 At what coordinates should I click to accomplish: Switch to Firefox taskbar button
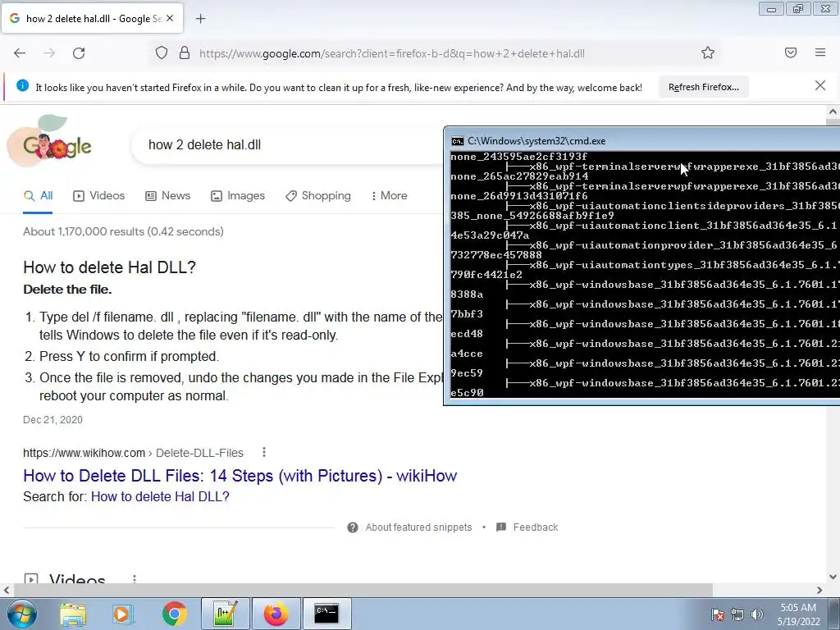[x=276, y=614]
